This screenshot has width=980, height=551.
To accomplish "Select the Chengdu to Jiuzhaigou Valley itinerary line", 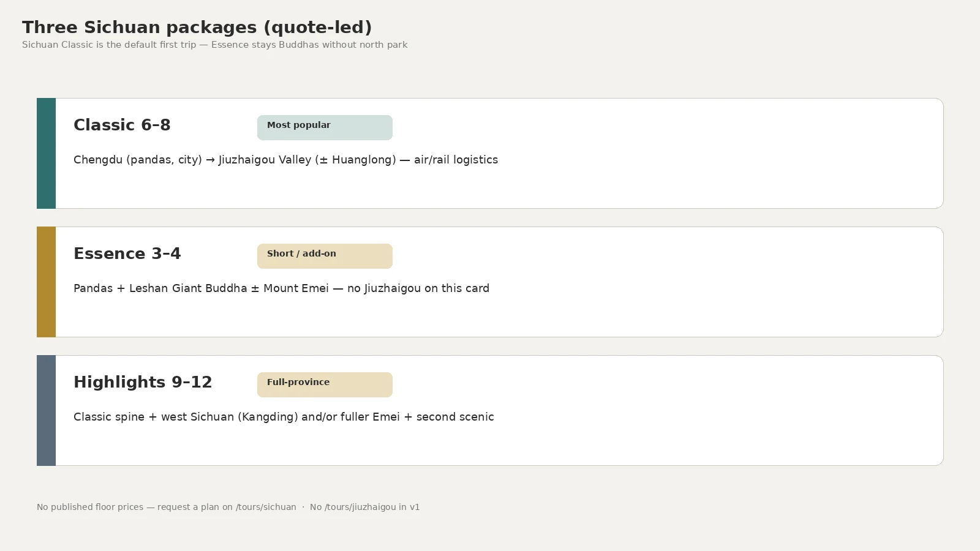I will tap(285, 160).
